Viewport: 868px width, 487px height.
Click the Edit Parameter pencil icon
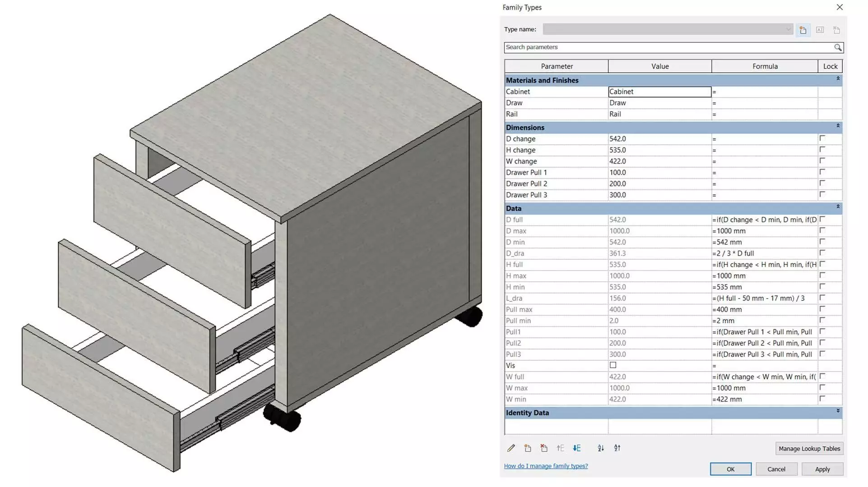pos(511,448)
